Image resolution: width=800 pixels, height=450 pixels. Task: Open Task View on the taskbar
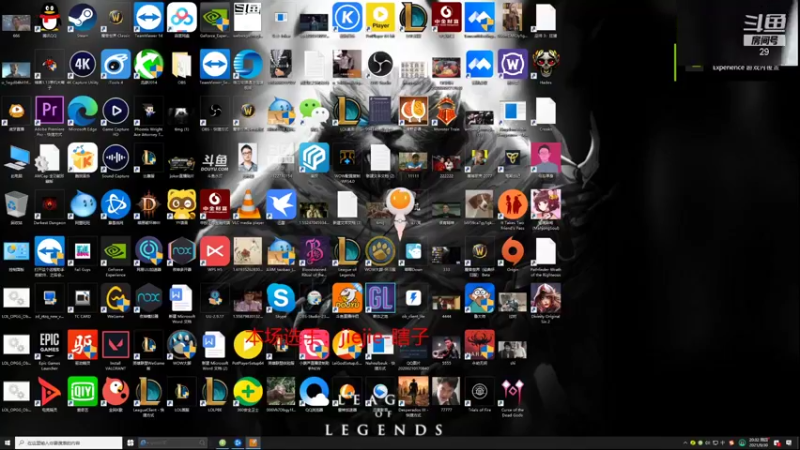(x=131, y=443)
